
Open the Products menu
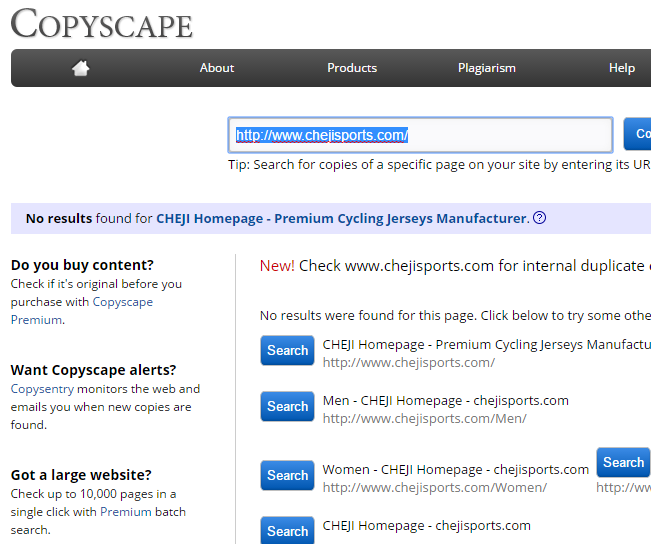[x=352, y=68]
